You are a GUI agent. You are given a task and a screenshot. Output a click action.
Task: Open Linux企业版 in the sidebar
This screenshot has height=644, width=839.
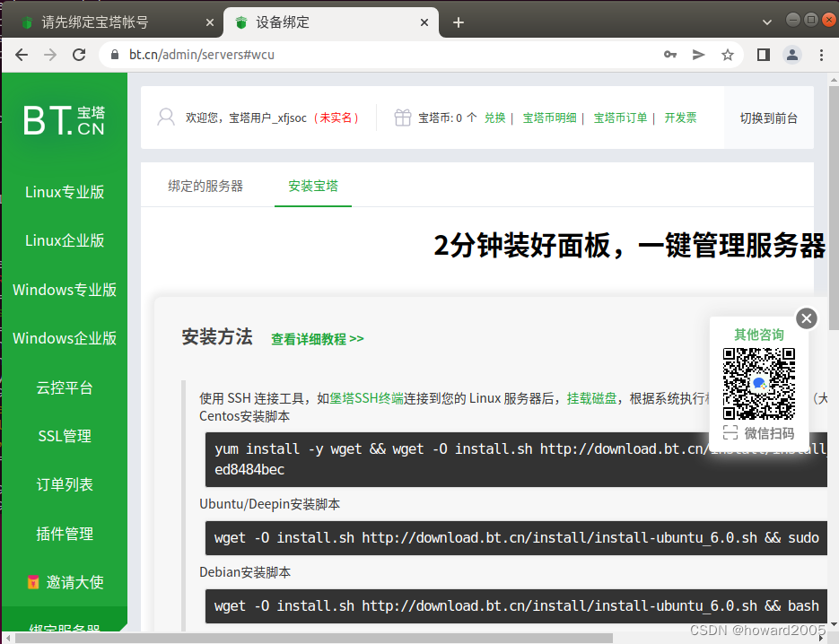[65, 240]
